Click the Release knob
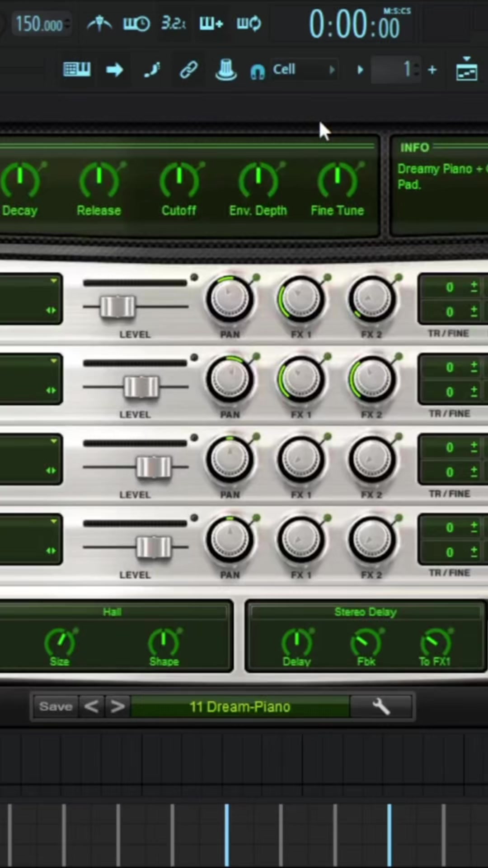 99,180
